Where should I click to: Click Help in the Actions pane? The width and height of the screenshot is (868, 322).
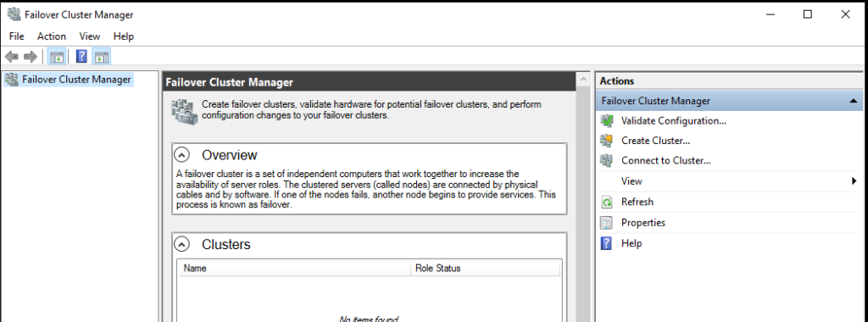632,243
